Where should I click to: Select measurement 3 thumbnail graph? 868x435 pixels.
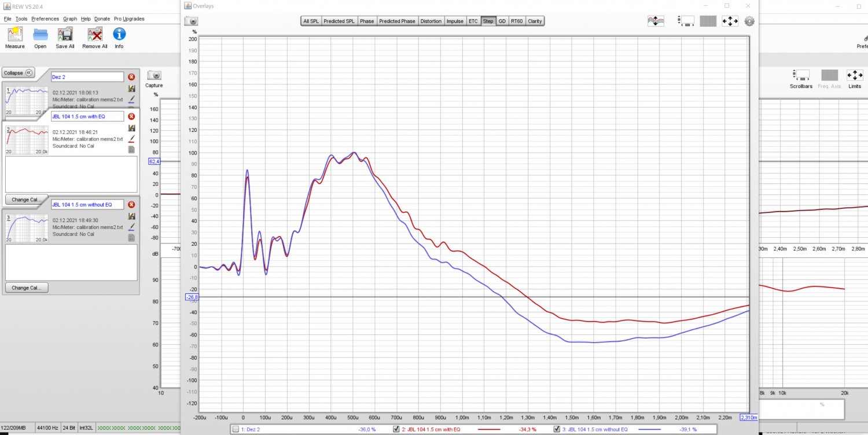tap(27, 227)
